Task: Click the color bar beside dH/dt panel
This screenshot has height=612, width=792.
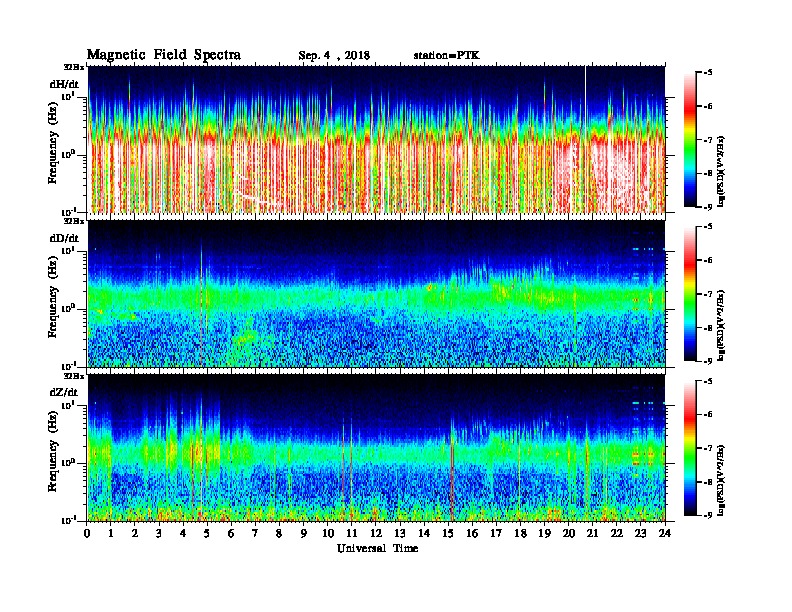Action: click(690, 139)
